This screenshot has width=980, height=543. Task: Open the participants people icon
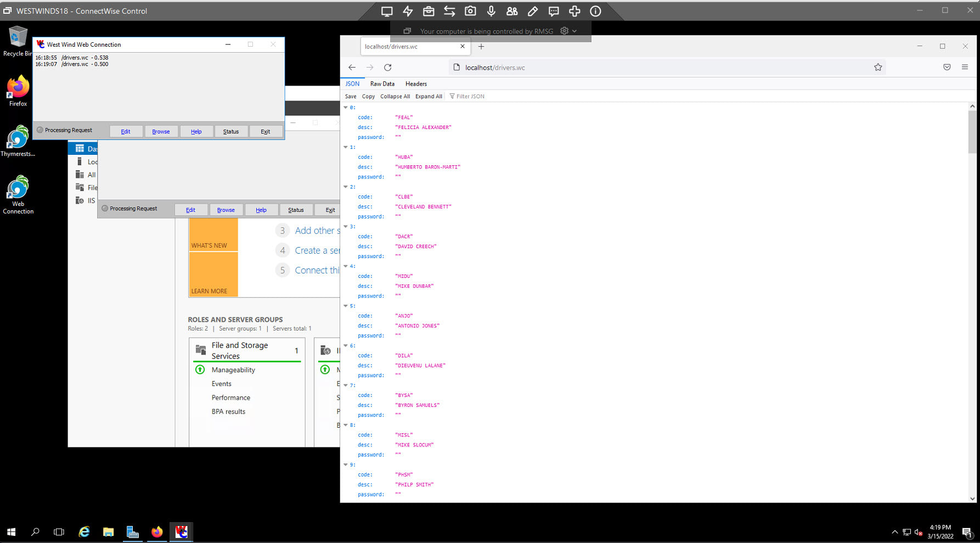(x=512, y=11)
